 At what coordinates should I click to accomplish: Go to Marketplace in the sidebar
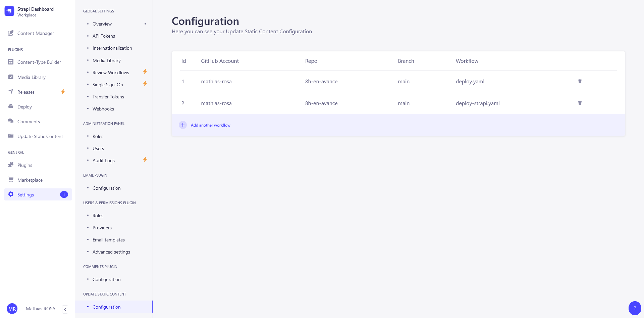[x=30, y=180]
